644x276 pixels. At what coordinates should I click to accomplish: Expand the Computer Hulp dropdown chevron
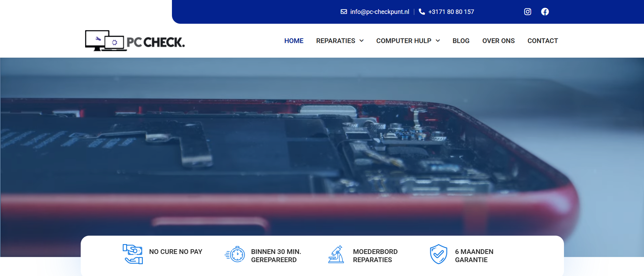point(438,41)
